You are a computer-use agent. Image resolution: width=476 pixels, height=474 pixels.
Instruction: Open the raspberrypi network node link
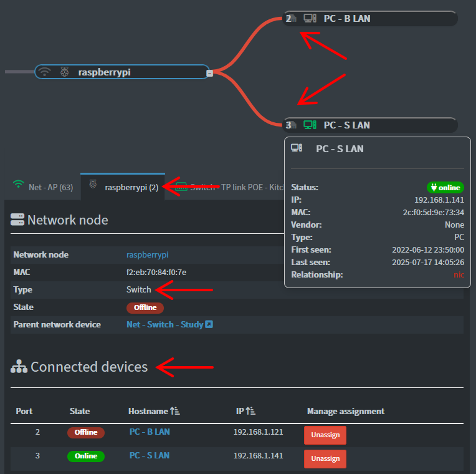(x=147, y=255)
